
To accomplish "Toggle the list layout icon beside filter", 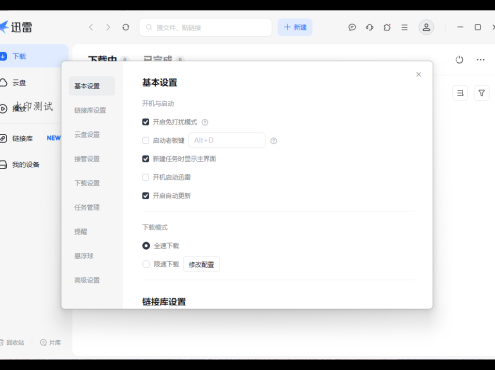I will point(460,93).
